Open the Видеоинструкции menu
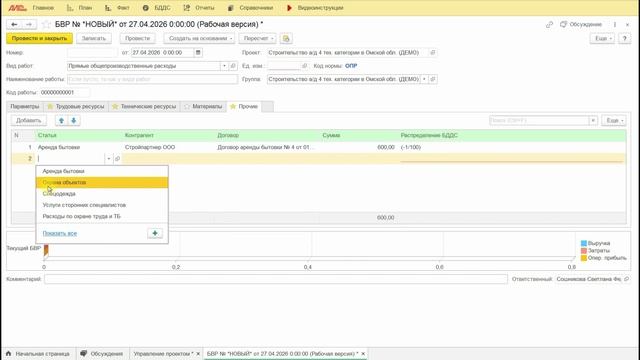 (315, 8)
